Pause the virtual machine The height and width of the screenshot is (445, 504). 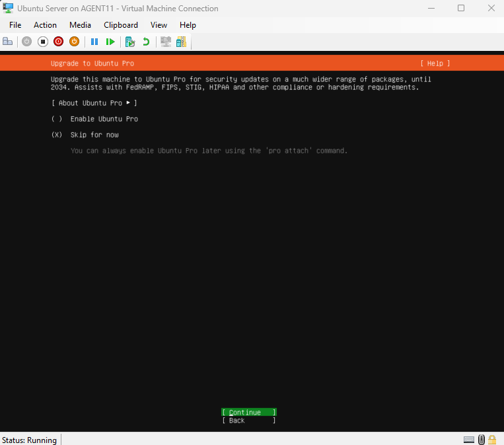(x=94, y=42)
